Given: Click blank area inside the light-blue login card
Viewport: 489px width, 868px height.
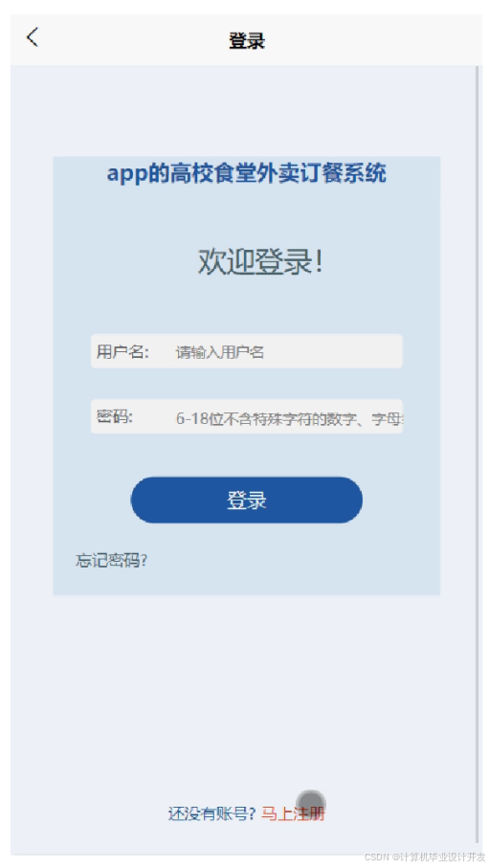Looking at the screenshot, I should 247,308.
